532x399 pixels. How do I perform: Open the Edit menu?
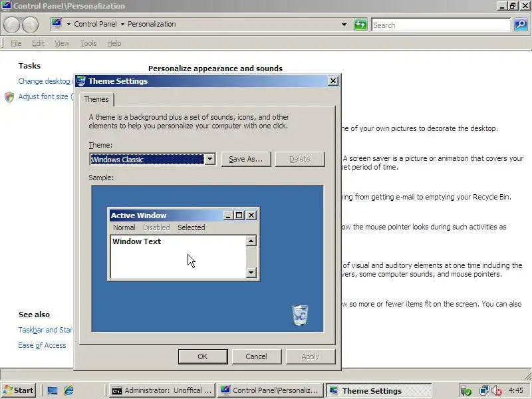point(38,43)
